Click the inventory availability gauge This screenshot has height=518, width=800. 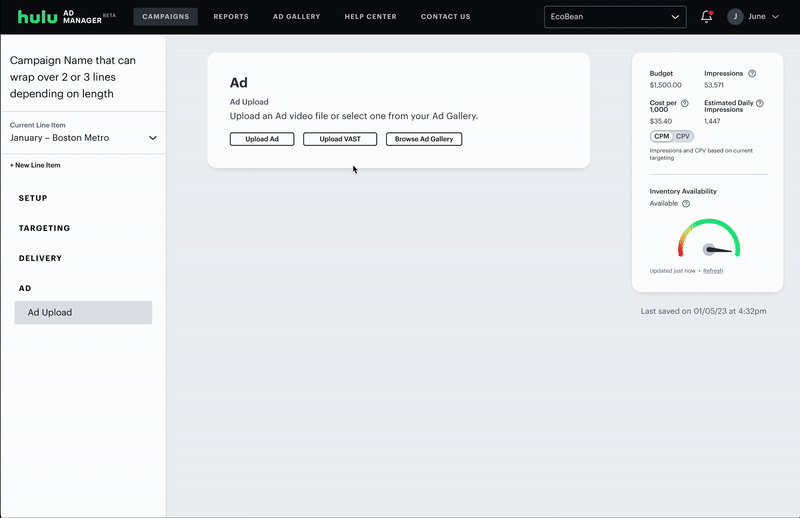coord(709,238)
